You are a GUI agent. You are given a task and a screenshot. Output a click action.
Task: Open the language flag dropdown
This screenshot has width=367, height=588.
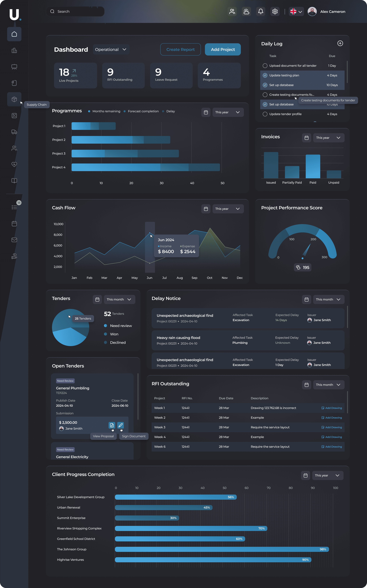(x=296, y=11)
